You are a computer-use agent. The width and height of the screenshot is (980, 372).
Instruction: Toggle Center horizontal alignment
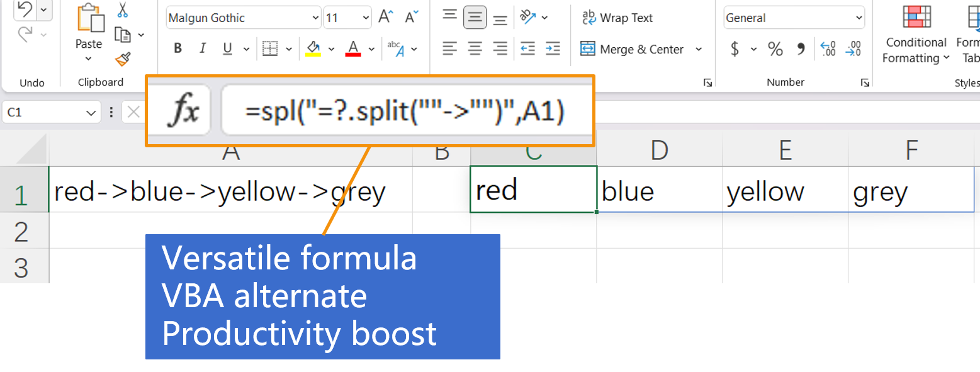475,48
